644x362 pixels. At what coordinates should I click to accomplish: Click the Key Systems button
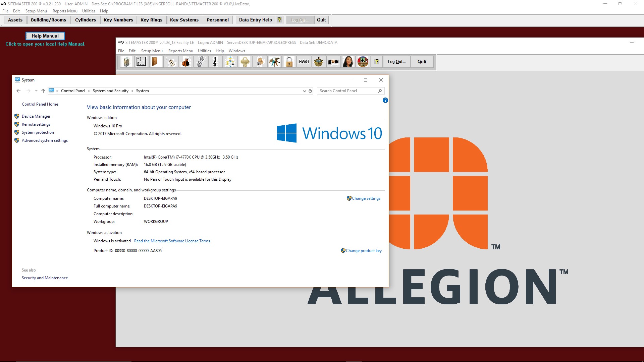pyautogui.click(x=184, y=20)
